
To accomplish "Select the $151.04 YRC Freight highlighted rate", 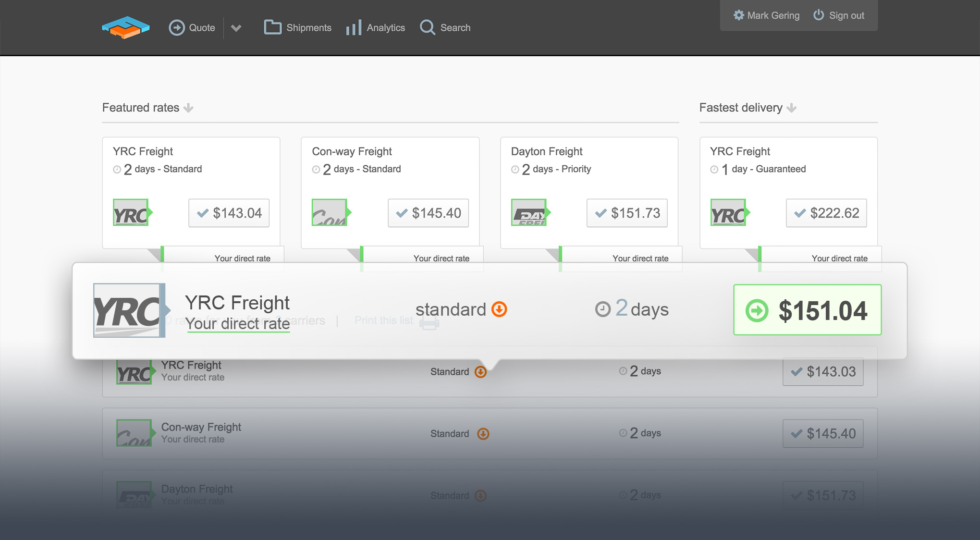I will point(805,309).
